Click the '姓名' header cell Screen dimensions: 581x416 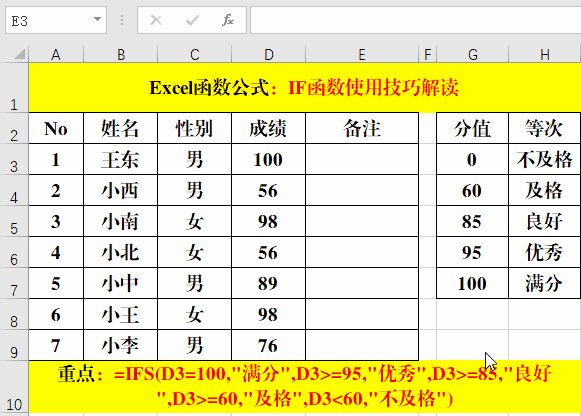tap(121, 128)
